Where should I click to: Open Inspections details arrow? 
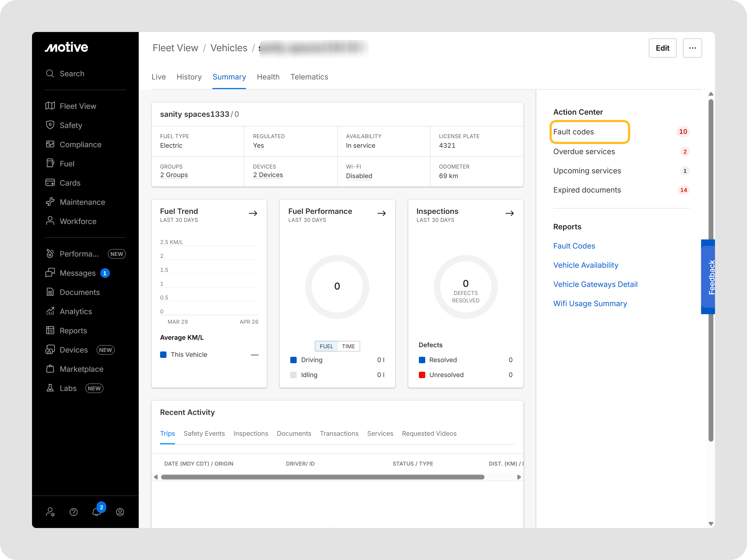(510, 213)
